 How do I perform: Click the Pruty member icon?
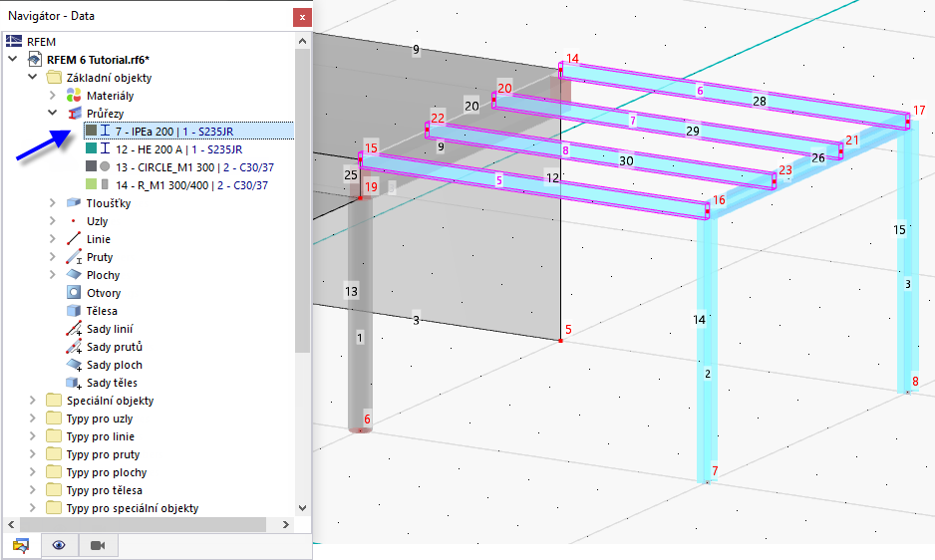[x=74, y=257]
